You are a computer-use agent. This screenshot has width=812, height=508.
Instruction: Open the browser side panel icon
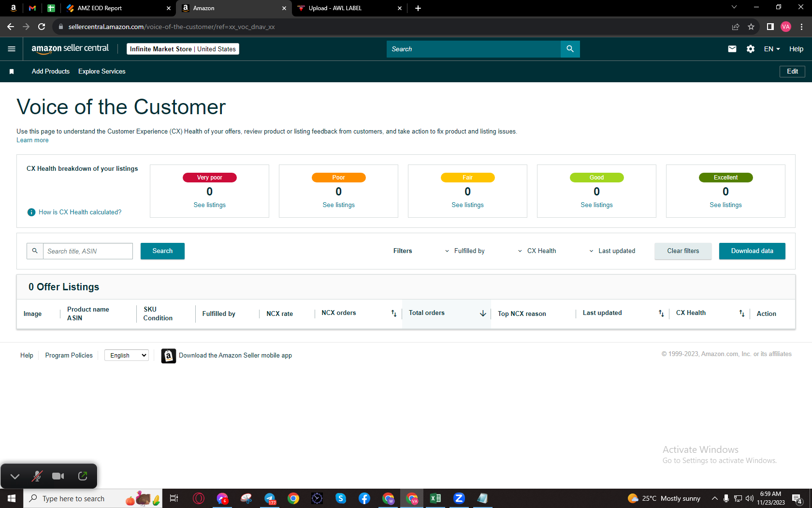click(x=770, y=27)
